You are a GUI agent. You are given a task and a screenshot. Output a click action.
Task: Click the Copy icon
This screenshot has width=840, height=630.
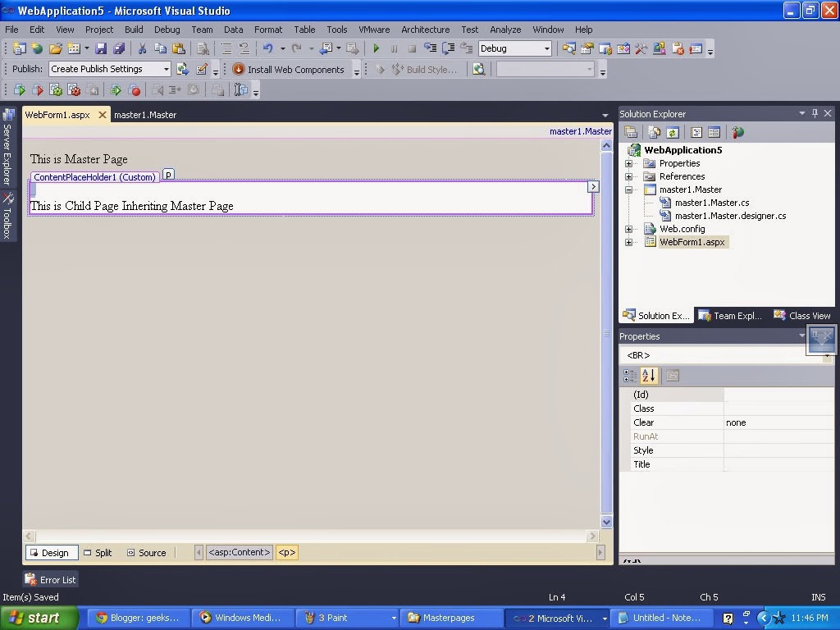(x=160, y=48)
